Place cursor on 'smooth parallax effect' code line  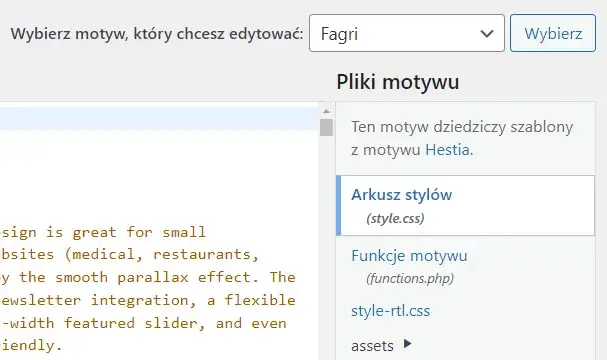[x=147, y=277]
